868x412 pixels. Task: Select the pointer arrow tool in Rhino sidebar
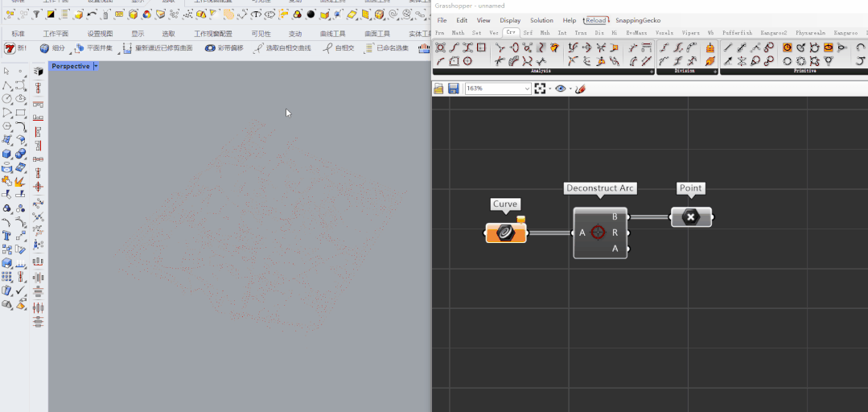[x=7, y=72]
